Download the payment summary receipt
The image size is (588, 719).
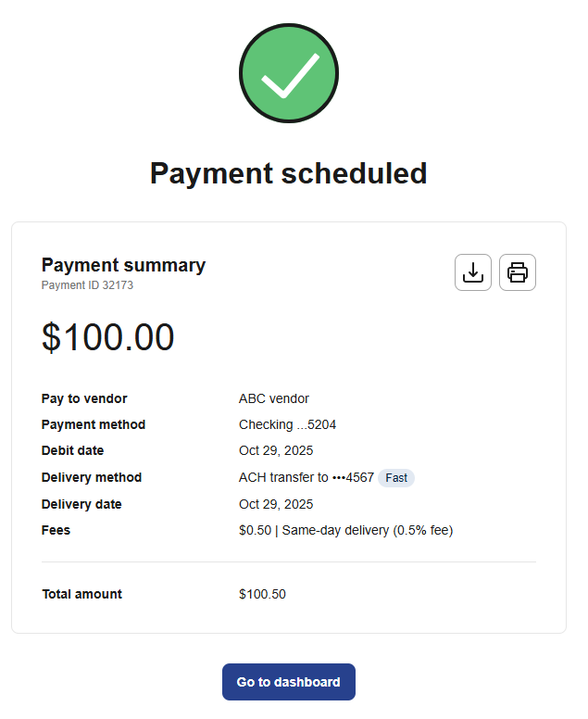click(473, 272)
